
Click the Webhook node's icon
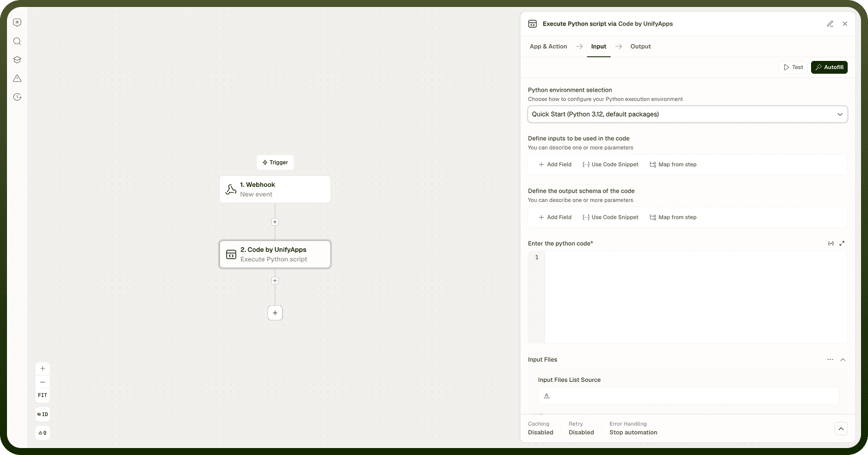231,189
